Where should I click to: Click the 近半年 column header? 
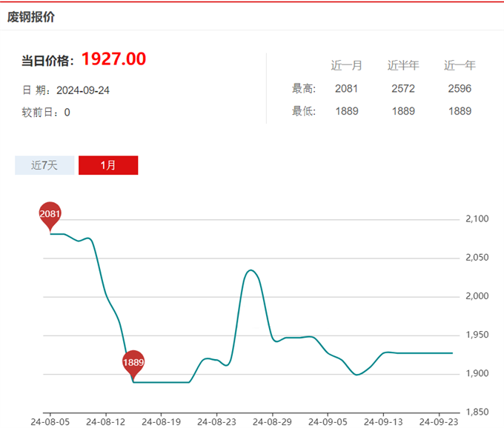pos(403,65)
